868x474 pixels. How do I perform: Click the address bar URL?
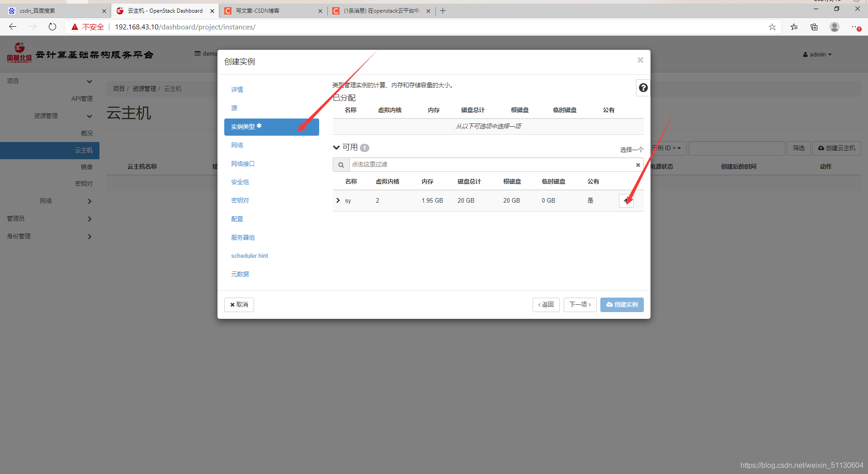tap(185, 27)
